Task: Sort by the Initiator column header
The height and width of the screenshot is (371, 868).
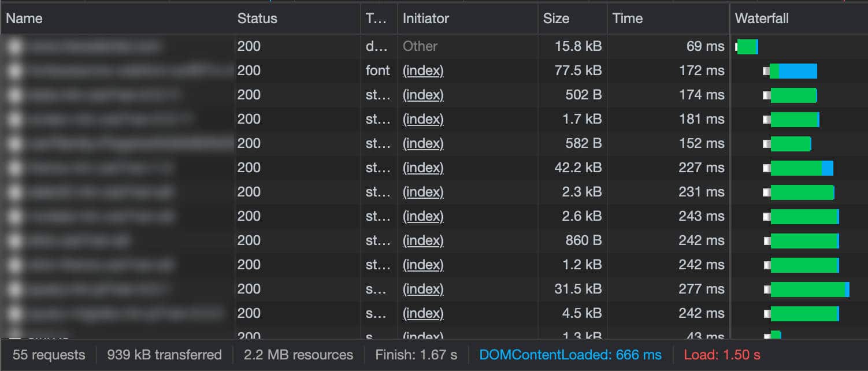Action: pos(426,18)
